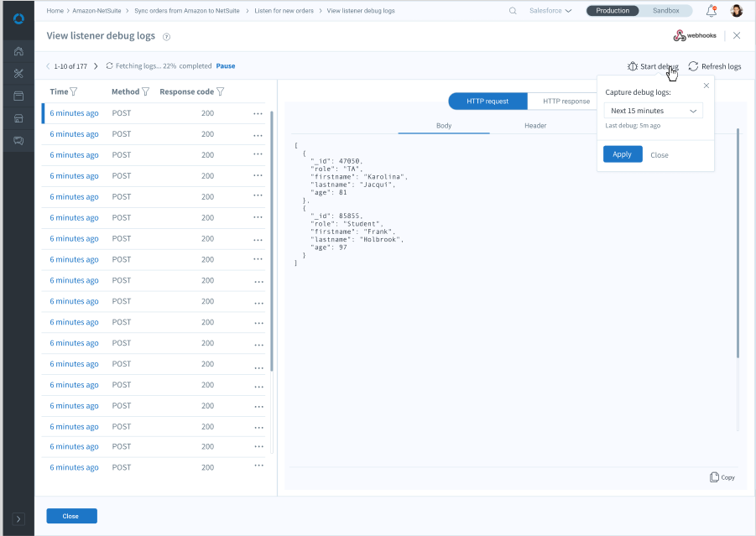756x536 pixels.
Task: Apply the capture debug logs setting
Action: (x=622, y=154)
